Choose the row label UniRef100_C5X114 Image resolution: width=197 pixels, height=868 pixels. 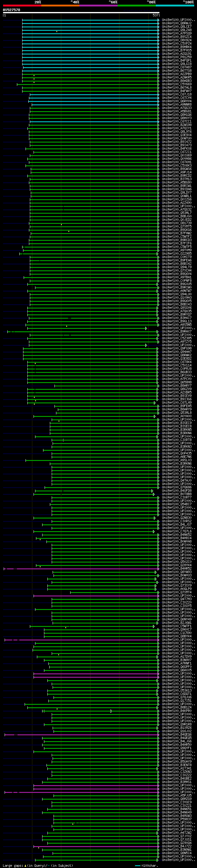177,365
